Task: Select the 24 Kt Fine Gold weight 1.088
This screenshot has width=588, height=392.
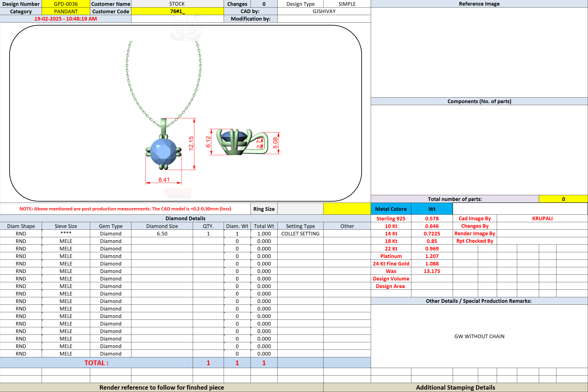Action: [x=432, y=264]
